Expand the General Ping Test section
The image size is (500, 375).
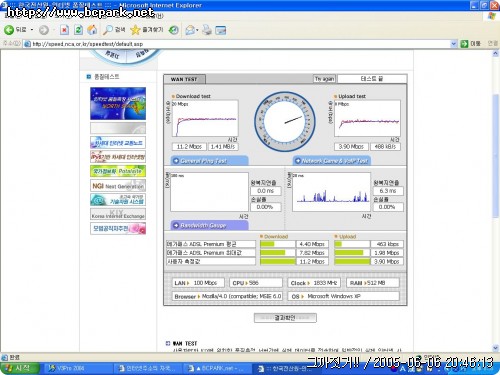[209, 161]
